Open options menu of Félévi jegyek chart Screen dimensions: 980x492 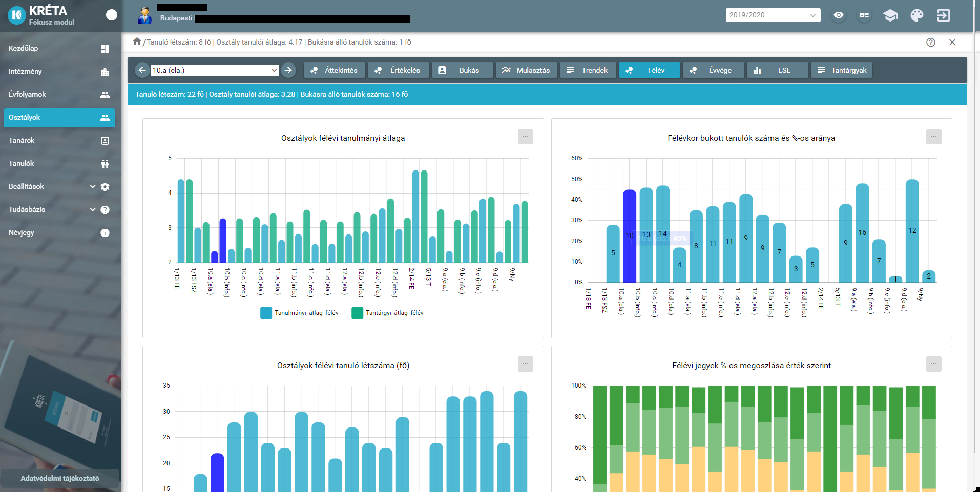933,364
